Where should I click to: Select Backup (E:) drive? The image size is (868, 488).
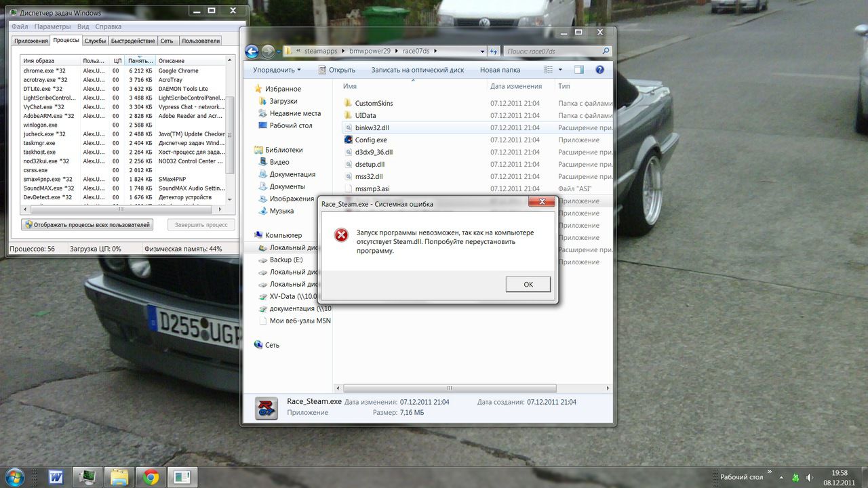pos(285,260)
